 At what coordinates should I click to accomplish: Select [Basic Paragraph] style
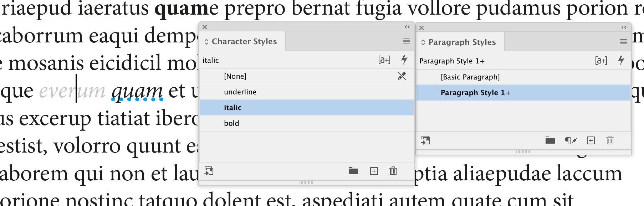[470, 77]
